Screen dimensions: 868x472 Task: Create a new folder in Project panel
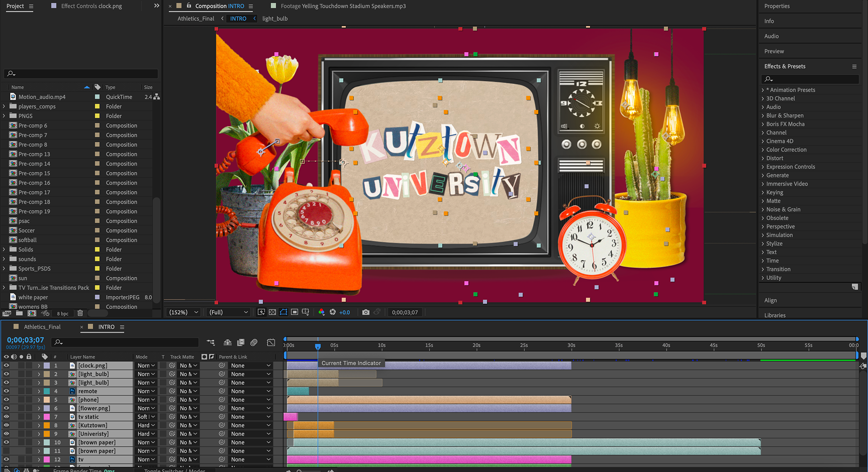click(x=19, y=313)
